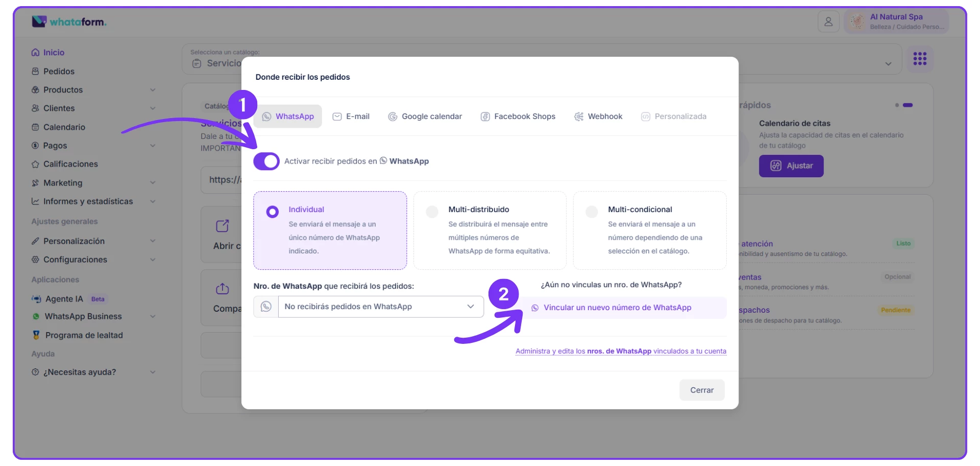This screenshot has width=980, height=466.
Task: Switch to the E-mail tab
Action: [x=351, y=116]
